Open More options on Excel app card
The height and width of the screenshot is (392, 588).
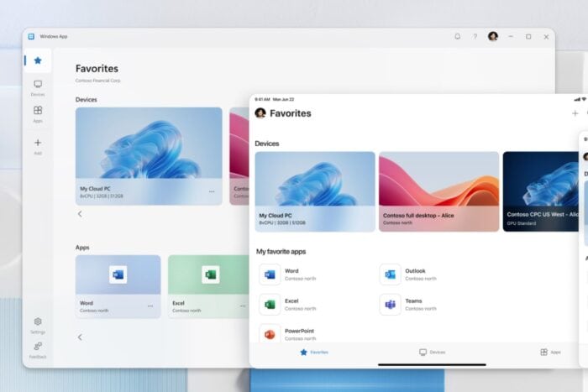pos(243,306)
